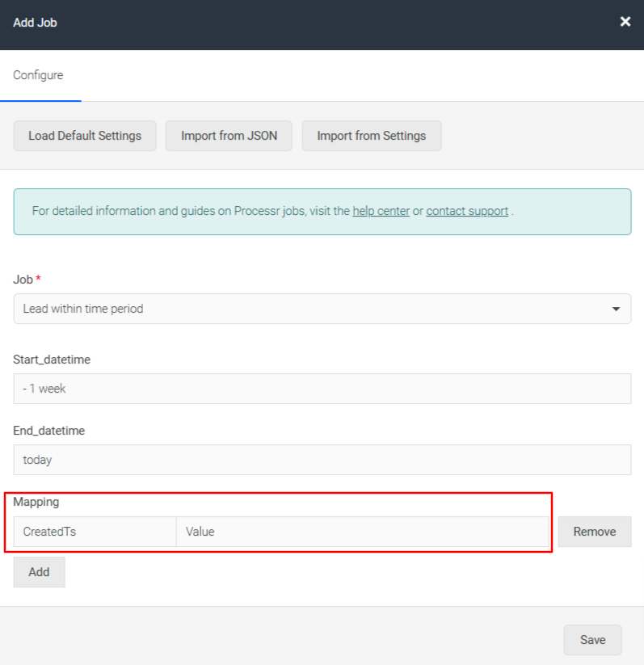The height and width of the screenshot is (665, 644).
Task: Add a new mapping row
Action: 39,572
